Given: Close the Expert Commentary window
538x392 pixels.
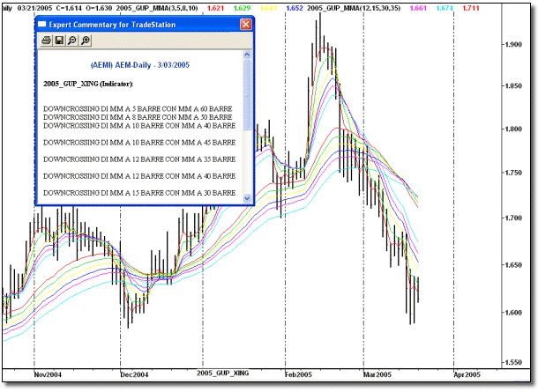Looking at the screenshot, I should pos(246,25).
